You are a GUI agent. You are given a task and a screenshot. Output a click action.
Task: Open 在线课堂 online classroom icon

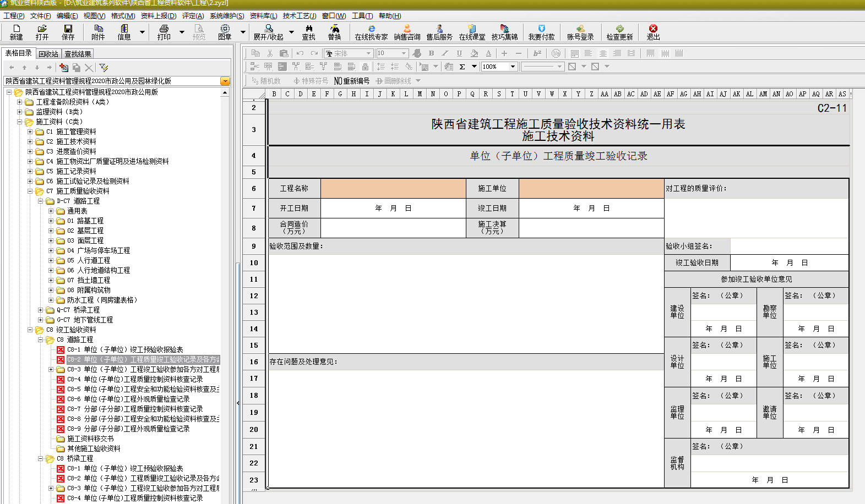point(472,32)
